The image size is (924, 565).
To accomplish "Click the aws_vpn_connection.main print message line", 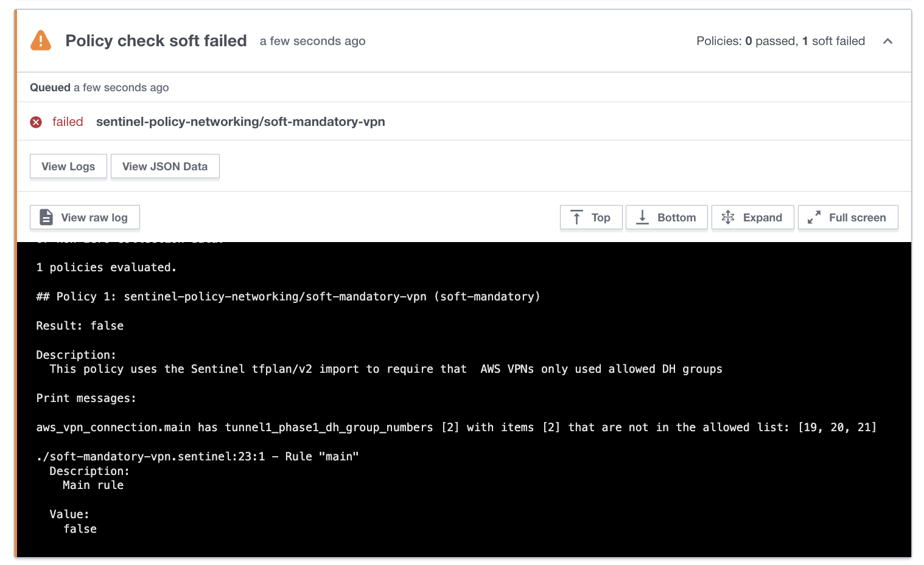I will 456,428.
